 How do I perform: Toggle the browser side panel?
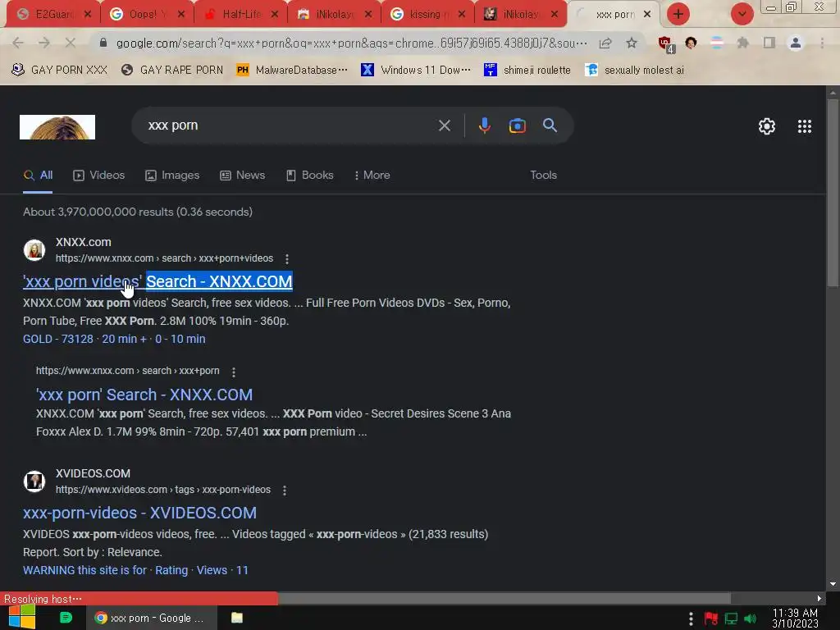point(769,43)
